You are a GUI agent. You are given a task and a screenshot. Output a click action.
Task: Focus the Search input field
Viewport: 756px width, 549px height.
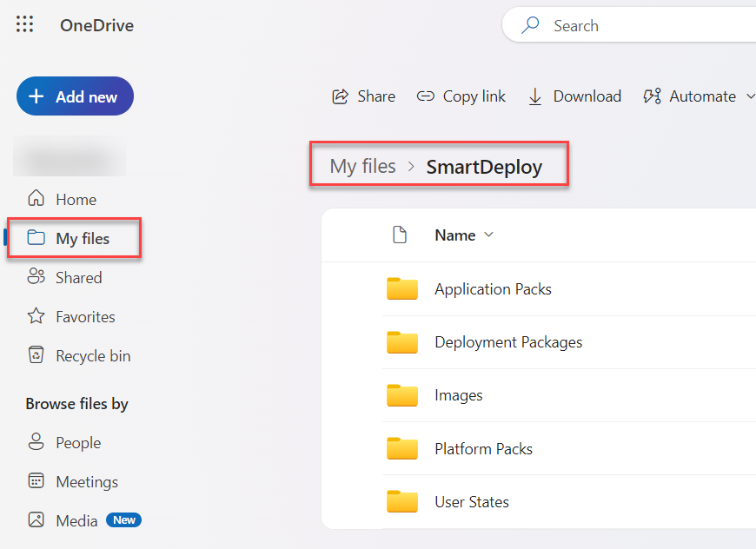pos(629,25)
